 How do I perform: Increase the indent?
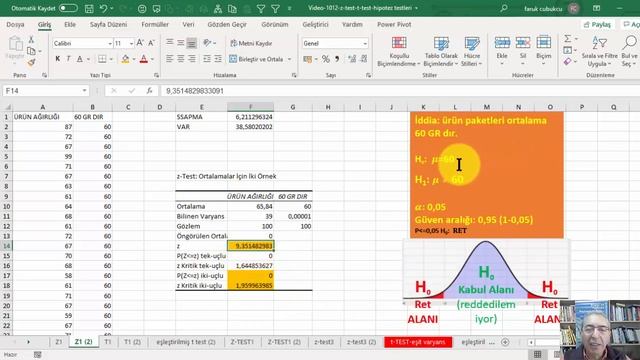point(218,59)
